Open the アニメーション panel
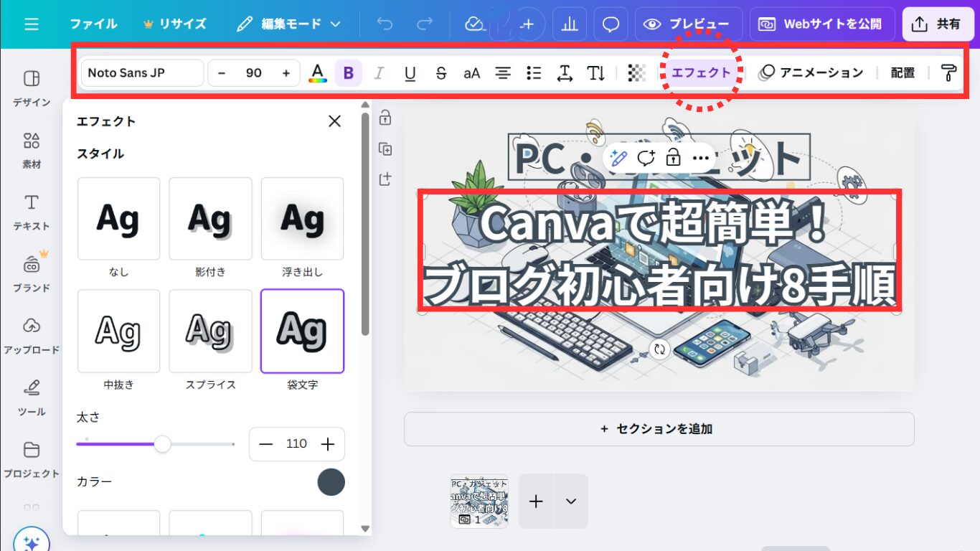The width and height of the screenshot is (980, 551). coord(811,72)
